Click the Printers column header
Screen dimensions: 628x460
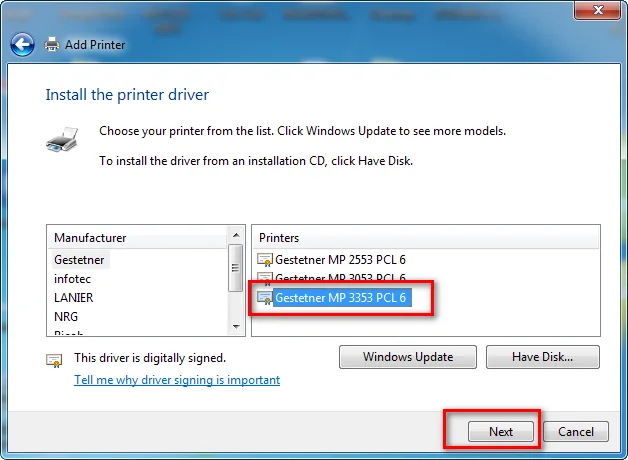(426, 238)
